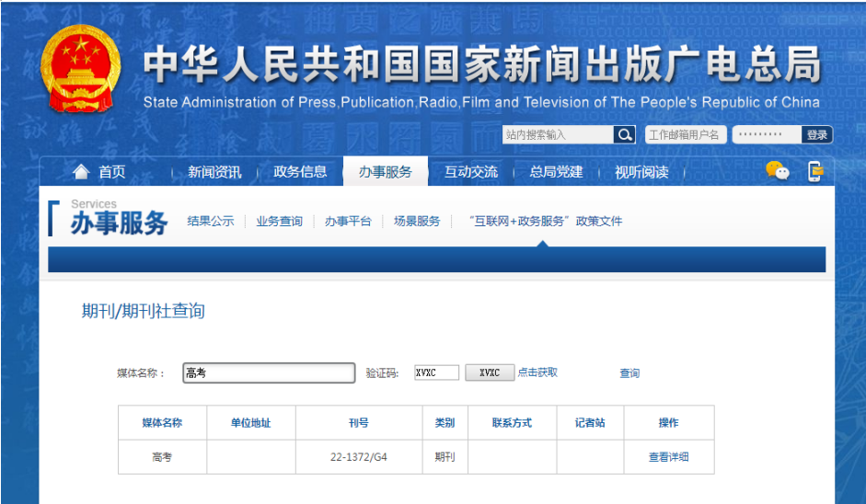Click the 单位地址 column header

251,423
